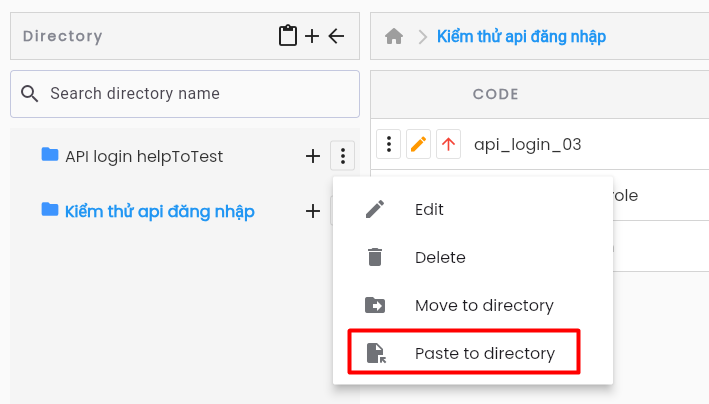Open three-dot menu for API login helpToTest

click(x=343, y=156)
